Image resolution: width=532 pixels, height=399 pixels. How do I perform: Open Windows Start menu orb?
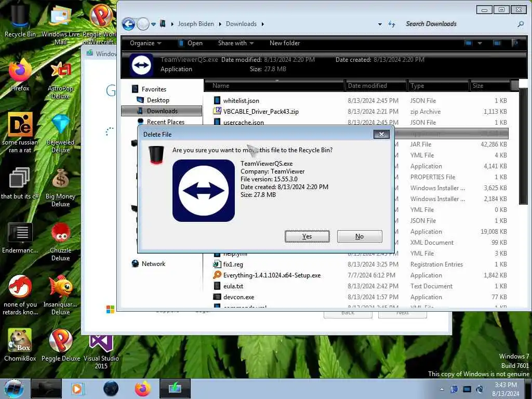click(x=14, y=389)
